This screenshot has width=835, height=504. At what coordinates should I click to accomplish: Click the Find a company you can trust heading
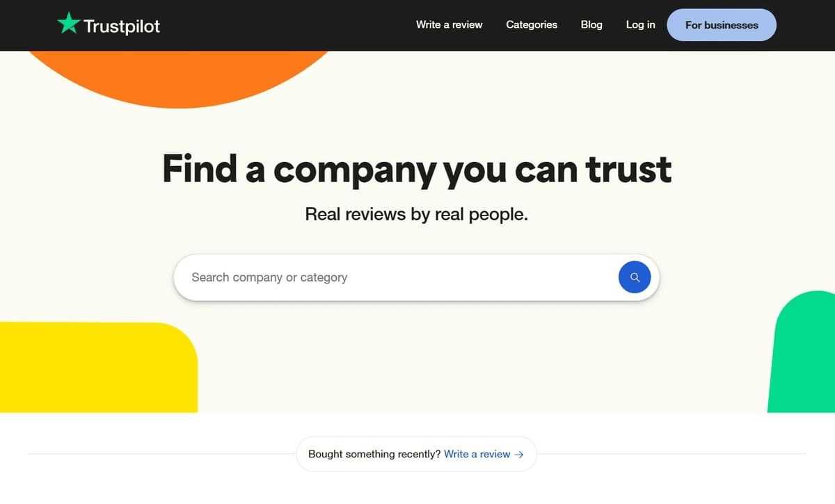click(x=417, y=169)
